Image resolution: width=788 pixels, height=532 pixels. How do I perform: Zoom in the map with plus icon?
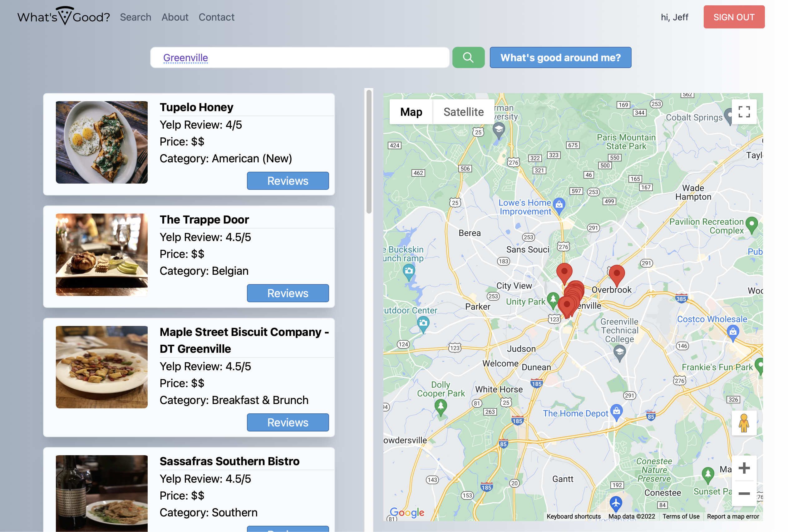point(744,468)
